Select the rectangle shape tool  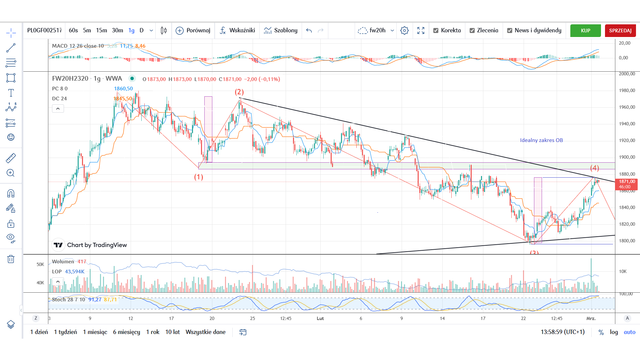click(11, 78)
